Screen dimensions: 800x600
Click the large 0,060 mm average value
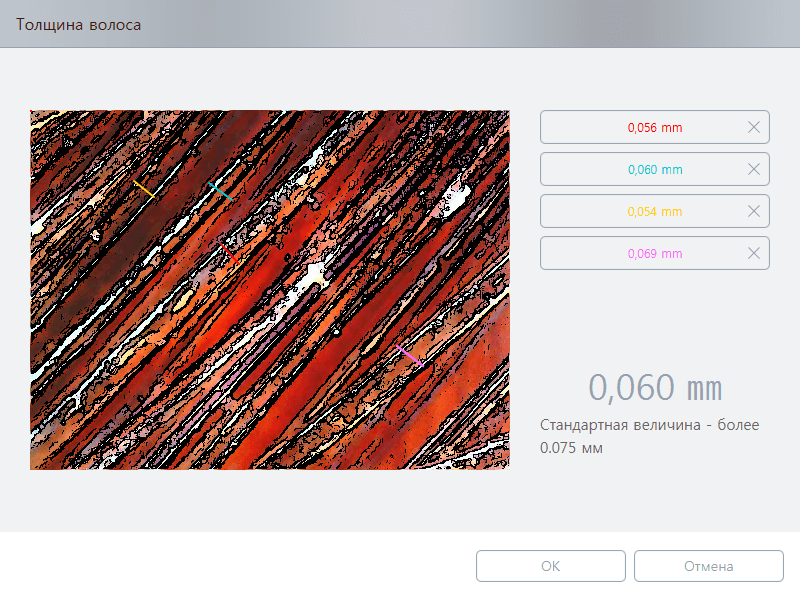point(655,388)
